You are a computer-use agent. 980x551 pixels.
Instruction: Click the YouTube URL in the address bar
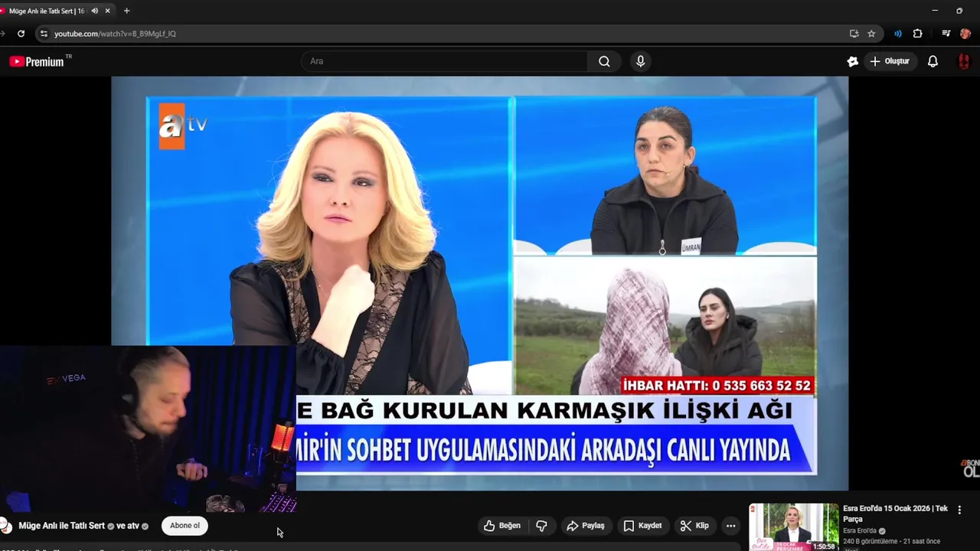tap(115, 34)
